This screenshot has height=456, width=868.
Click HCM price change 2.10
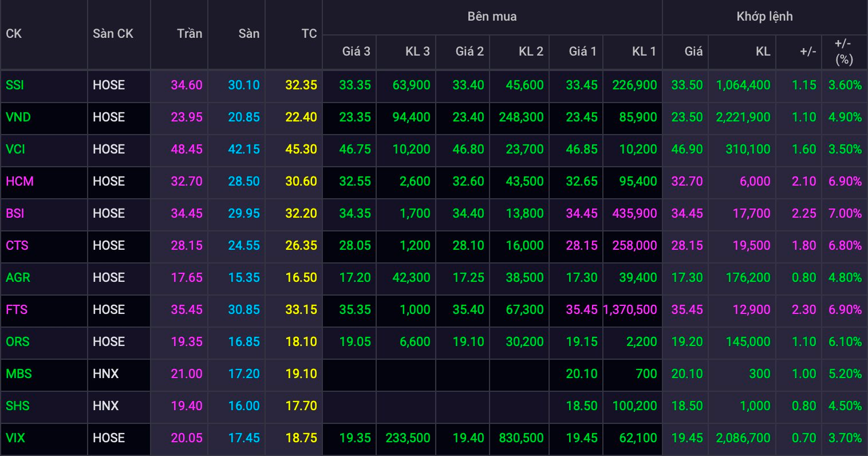pos(804,182)
